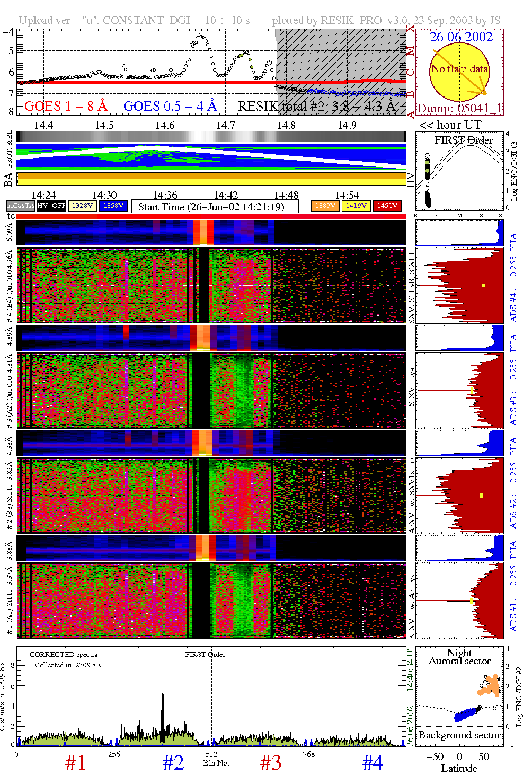The image size is (532, 783).
Task: Click the '<< hour UT' axis label
Action: [x=450, y=125]
